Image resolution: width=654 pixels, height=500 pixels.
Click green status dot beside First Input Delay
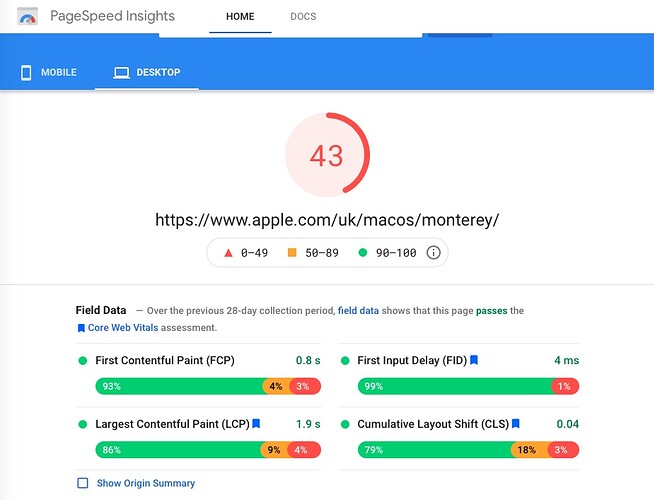click(x=345, y=360)
